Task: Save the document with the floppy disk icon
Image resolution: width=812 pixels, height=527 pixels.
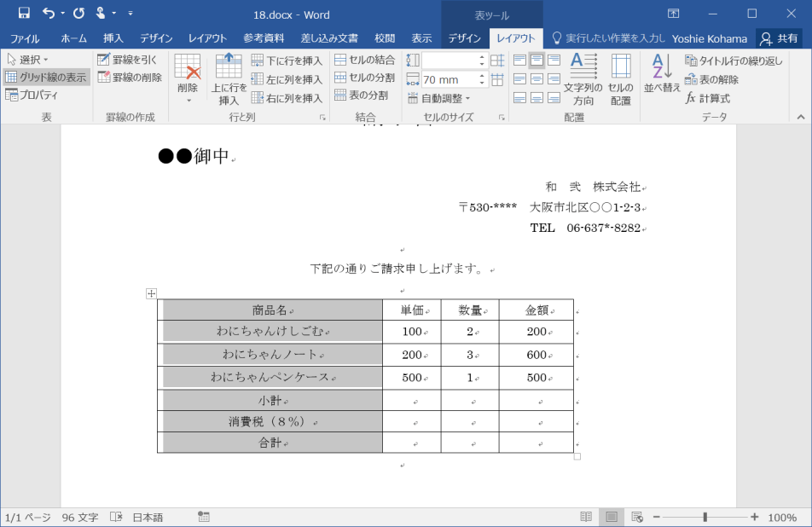Action: click(24, 14)
